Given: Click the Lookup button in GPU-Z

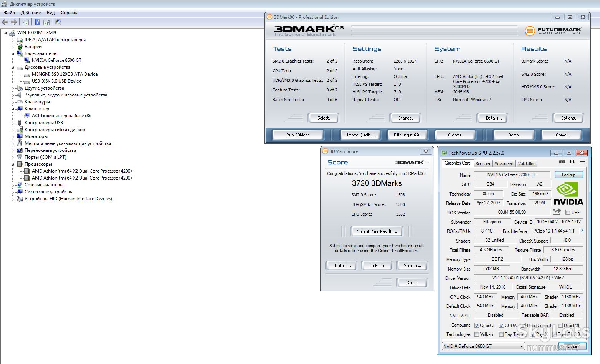Looking at the screenshot, I should 568,175.
